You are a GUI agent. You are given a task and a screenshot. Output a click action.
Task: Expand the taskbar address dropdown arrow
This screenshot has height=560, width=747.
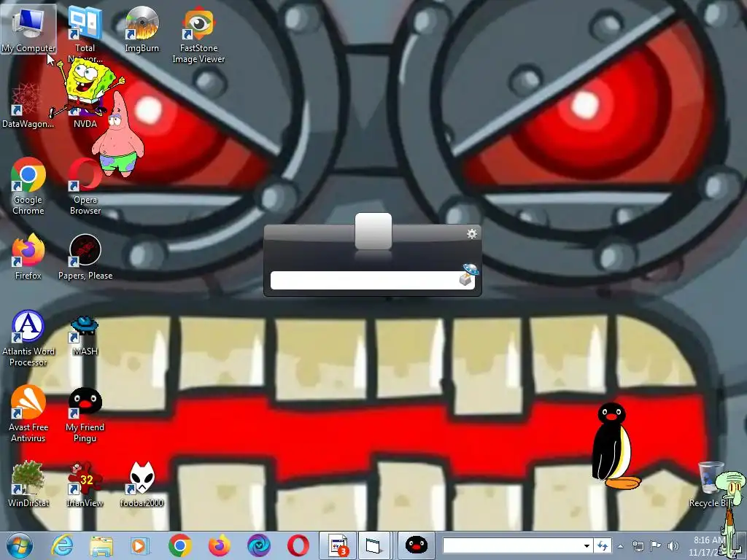(x=587, y=545)
